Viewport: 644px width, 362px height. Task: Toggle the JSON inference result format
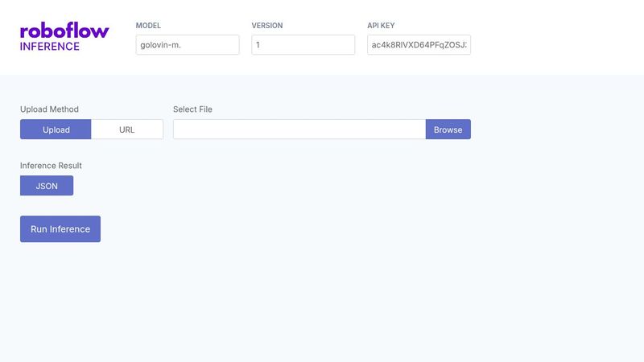(x=47, y=186)
